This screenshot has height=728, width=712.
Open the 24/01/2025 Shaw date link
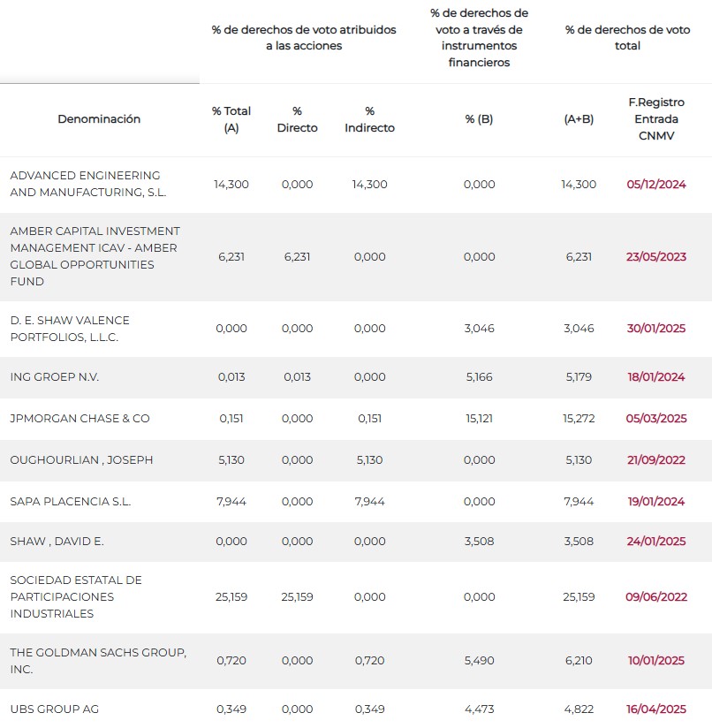tap(655, 542)
